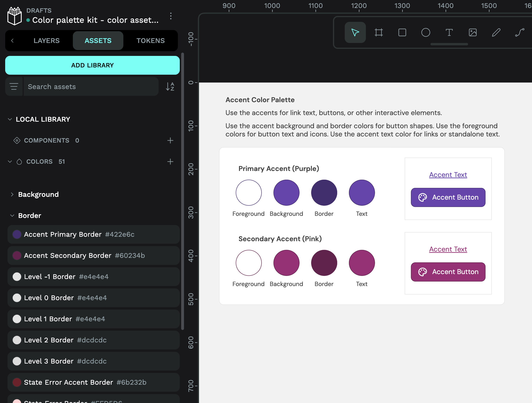Collapse the Border color group

[12, 216]
